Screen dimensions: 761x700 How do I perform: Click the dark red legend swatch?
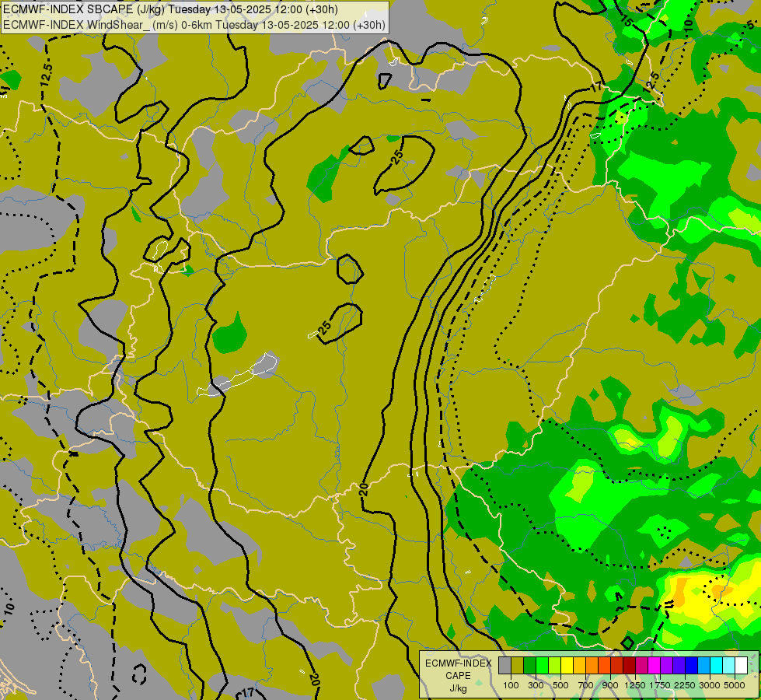pyautogui.click(x=630, y=666)
